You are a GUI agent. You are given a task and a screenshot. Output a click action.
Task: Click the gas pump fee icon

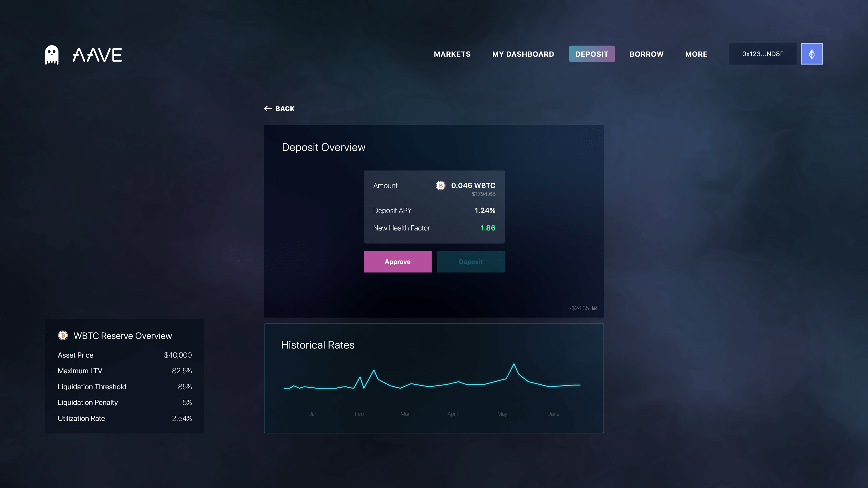coord(595,308)
